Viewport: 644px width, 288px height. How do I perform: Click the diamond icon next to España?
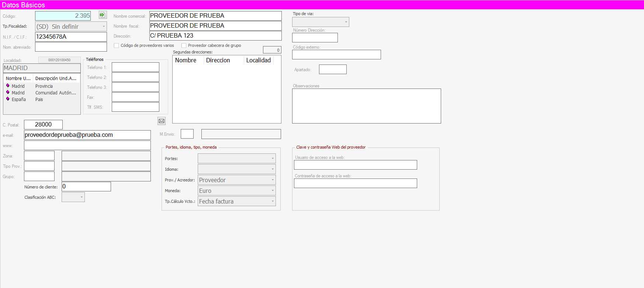tap(8, 99)
